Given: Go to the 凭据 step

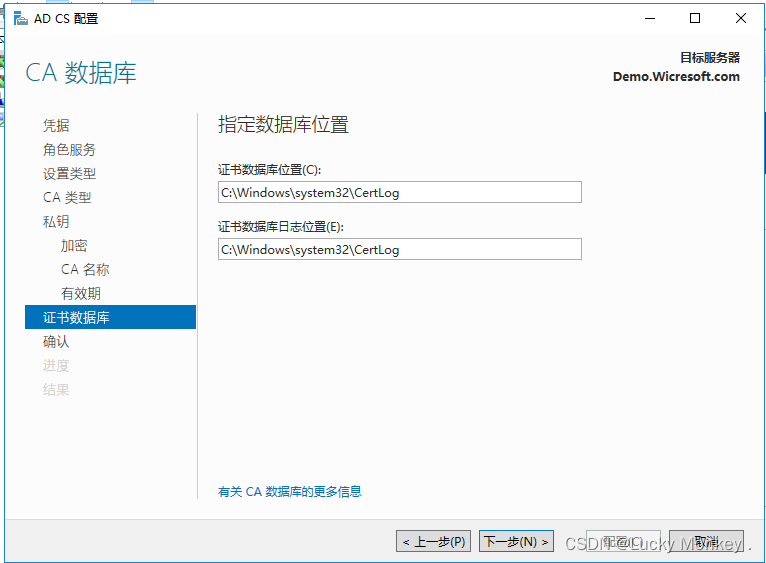Looking at the screenshot, I should [56, 126].
